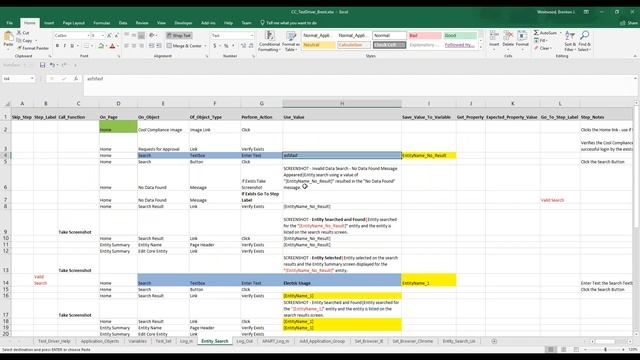640x360 pixels.
Task: Switch to the Insert ribbon tab
Action: [x=49, y=23]
